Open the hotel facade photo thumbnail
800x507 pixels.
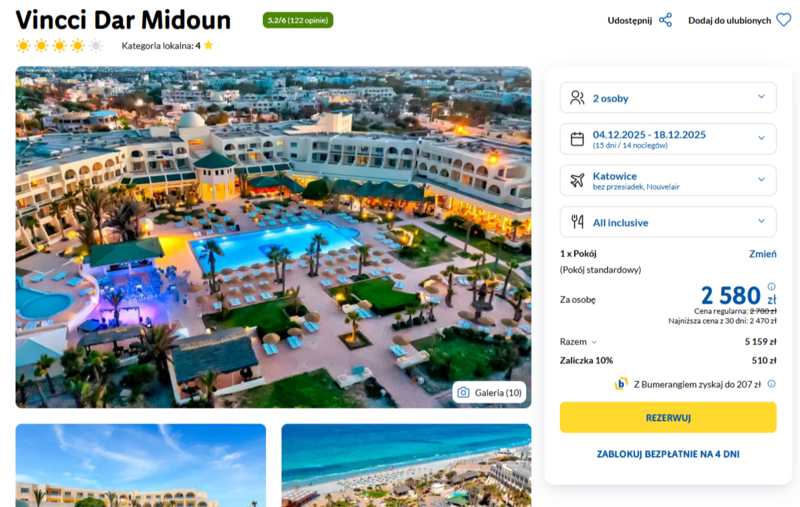(141, 465)
